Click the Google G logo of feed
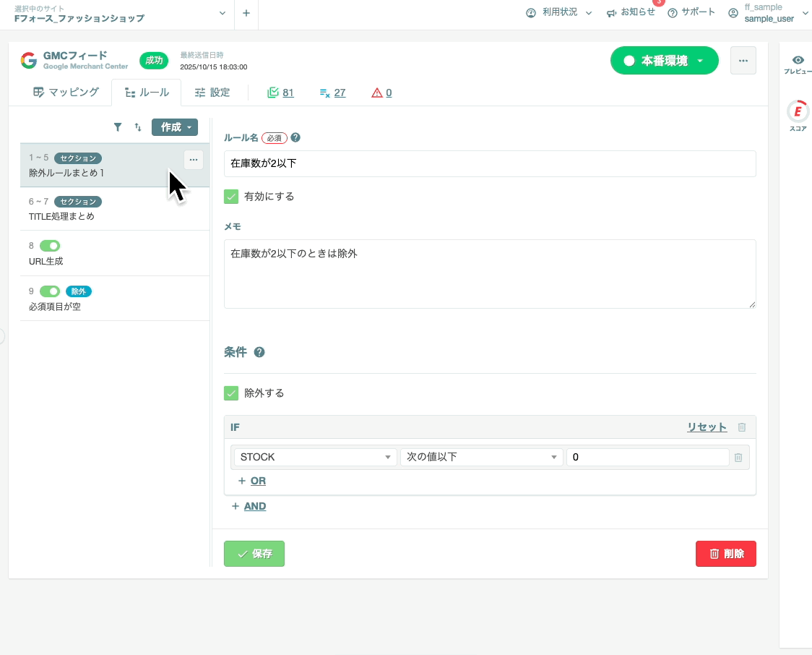 [29, 61]
